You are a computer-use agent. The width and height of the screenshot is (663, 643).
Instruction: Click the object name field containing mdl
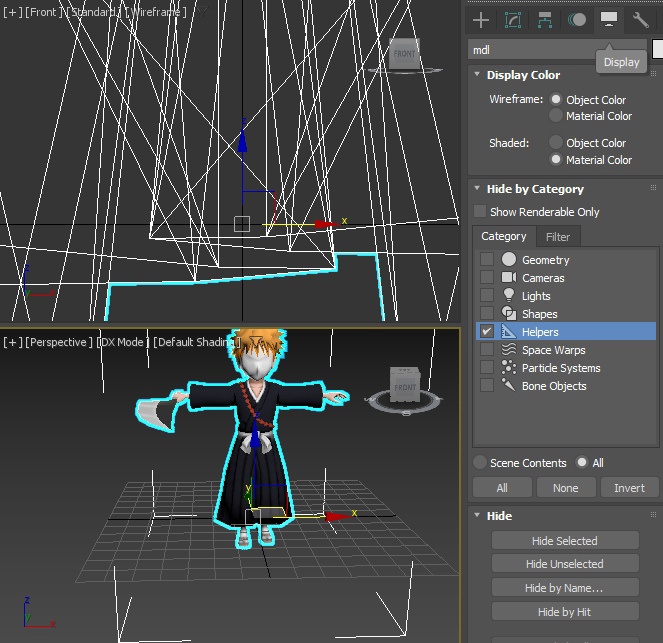[557, 50]
